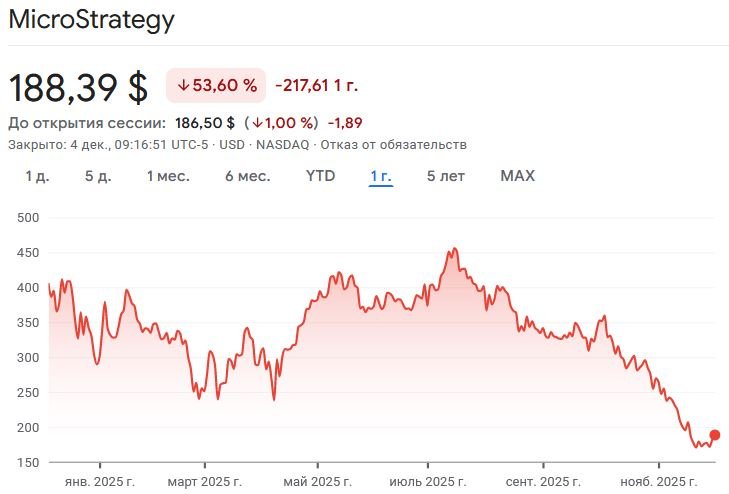729x494 pixels.
Task: Click the -217,61 1 г. change value
Action: tap(316, 86)
